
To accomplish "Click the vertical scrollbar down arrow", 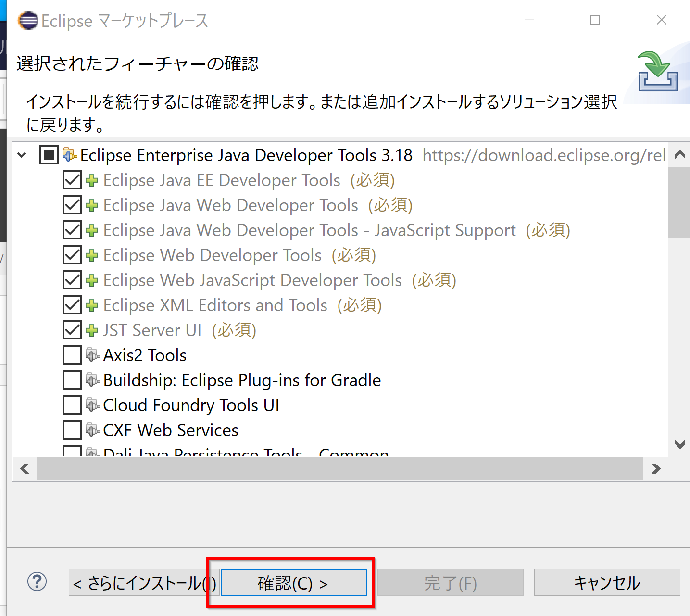I will pos(679,444).
